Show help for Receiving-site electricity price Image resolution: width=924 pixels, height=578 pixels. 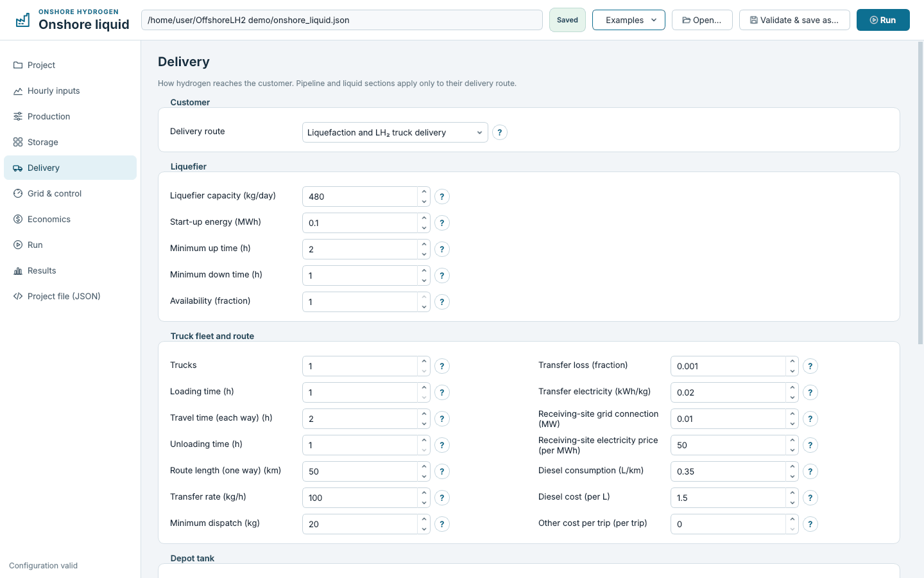pos(810,445)
